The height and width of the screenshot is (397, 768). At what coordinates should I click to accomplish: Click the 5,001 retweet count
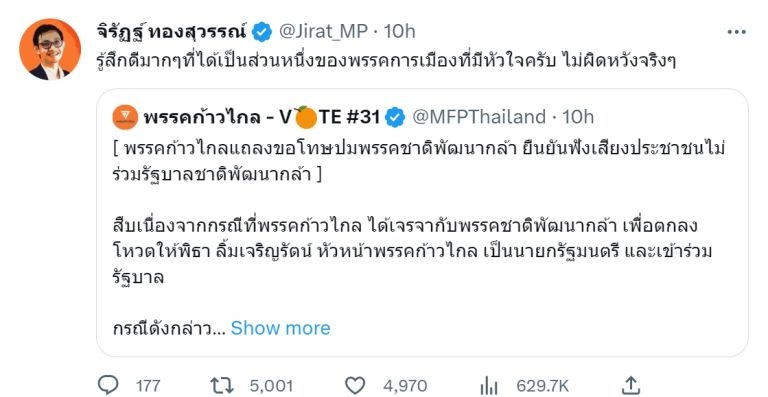tap(271, 386)
